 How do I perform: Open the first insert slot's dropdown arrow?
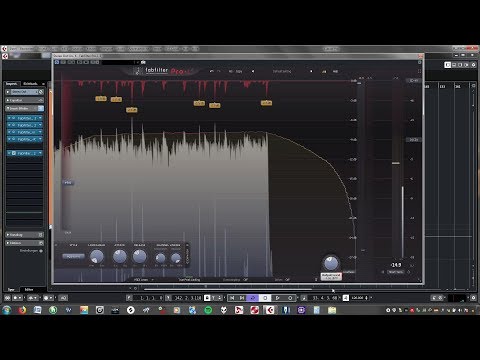coord(40,118)
